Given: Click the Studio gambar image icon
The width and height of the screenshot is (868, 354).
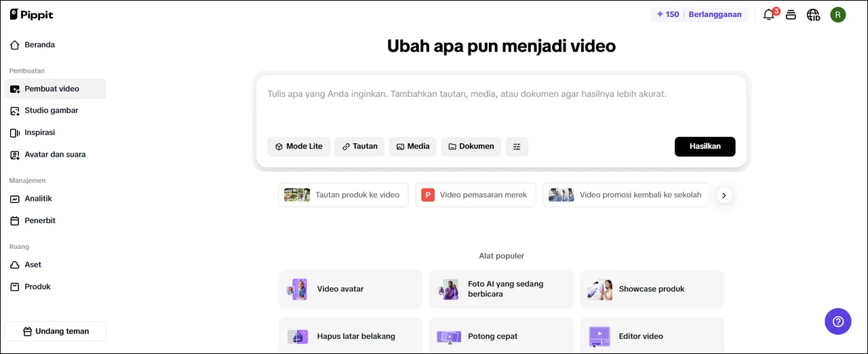Looking at the screenshot, I should coord(15,111).
